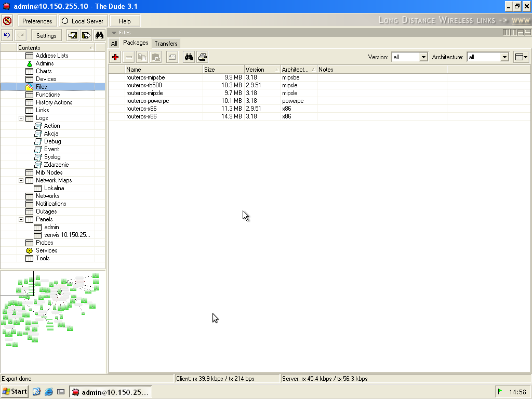532x399 pixels.
Task: Click the Size column header
Action: 223,70
